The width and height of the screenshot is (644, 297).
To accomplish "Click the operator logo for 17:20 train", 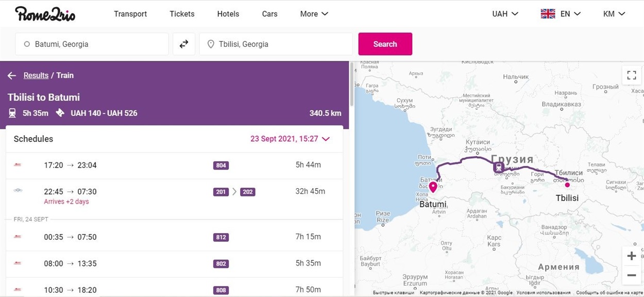I will click(18, 165).
